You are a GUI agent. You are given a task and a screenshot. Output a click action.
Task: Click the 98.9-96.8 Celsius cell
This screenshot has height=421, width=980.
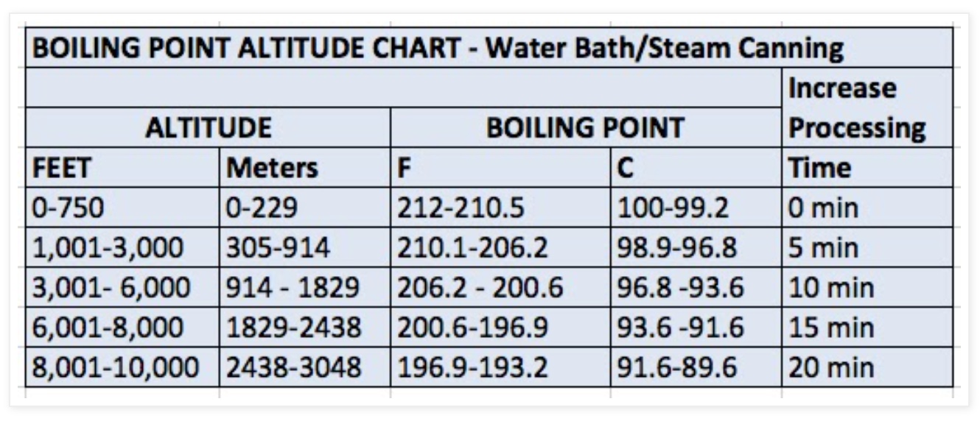click(x=696, y=247)
